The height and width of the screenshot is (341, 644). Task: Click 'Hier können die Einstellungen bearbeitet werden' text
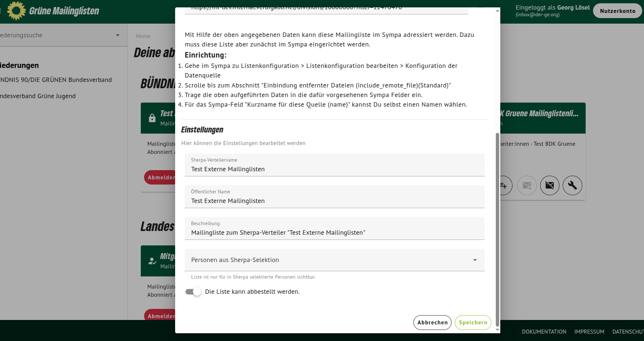tap(243, 143)
